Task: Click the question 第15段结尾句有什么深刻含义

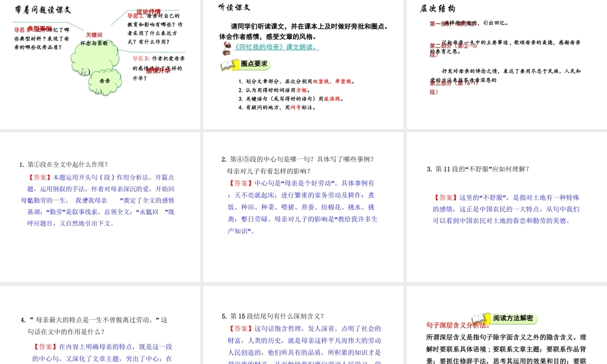Action: pos(273,317)
